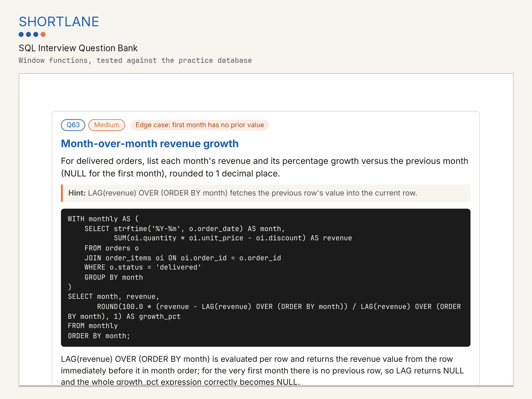Click the SUM(oi.quantity * oi.unit_price) code line

(233, 238)
